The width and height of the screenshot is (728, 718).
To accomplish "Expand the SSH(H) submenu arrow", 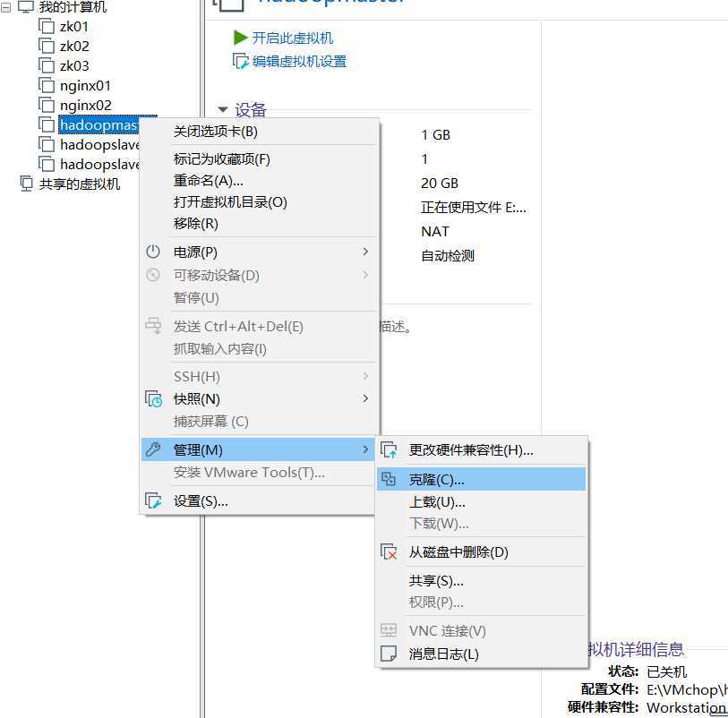I will [x=365, y=376].
